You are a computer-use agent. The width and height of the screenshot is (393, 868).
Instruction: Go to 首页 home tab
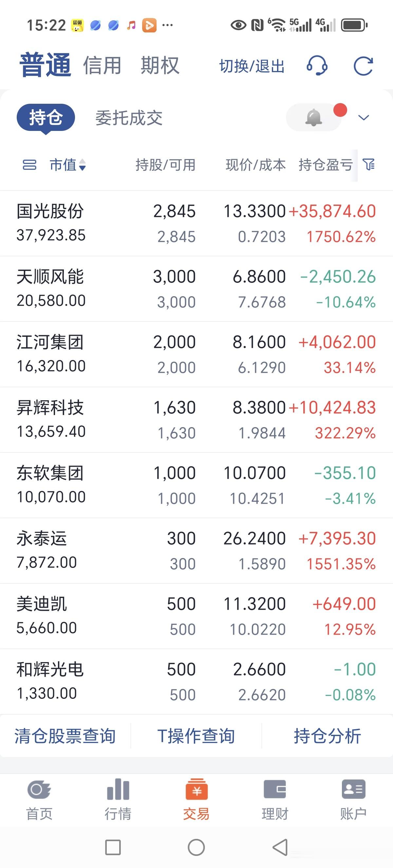click(39, 799)
